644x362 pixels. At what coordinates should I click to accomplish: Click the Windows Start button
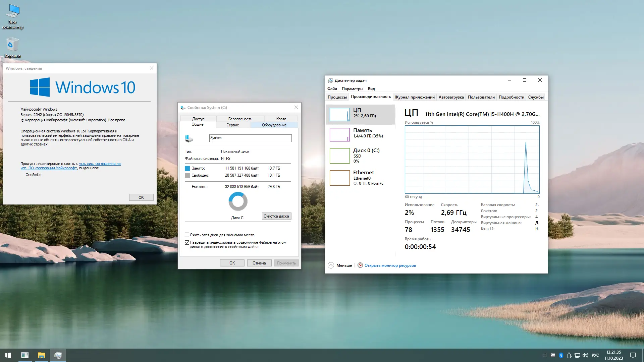click(8, 355)
